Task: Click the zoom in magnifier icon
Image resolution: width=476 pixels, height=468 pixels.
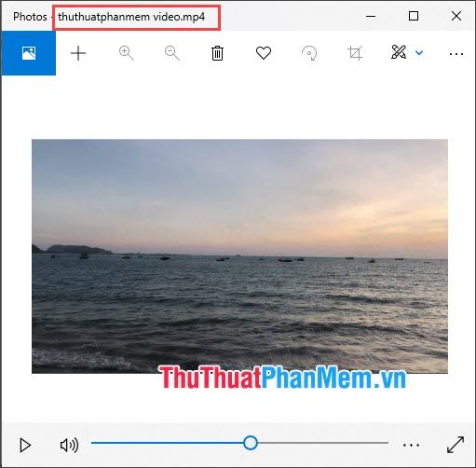Action: pyautogui.click(x=127, y=53)
